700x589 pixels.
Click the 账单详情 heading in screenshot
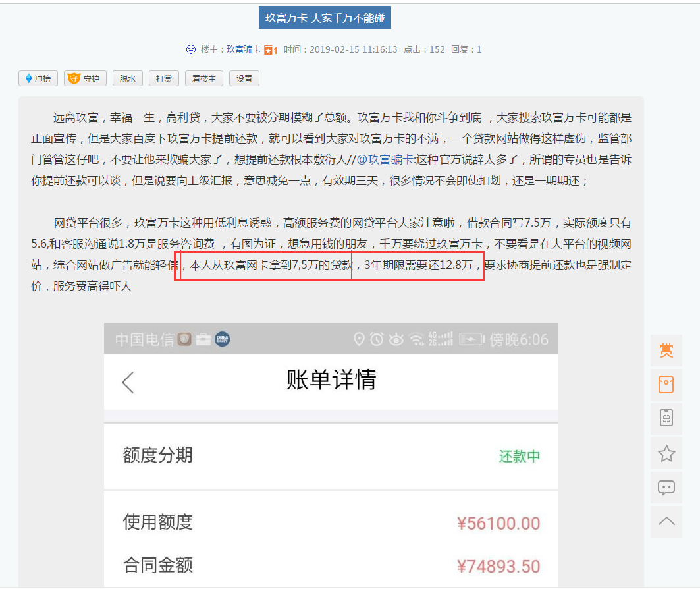[x=331, y=379]
